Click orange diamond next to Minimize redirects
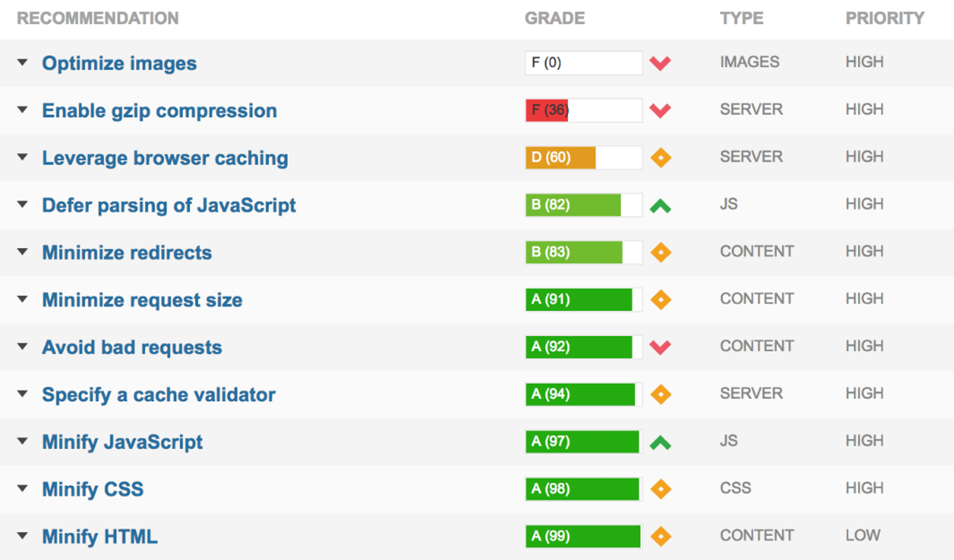 pyautogui.click(x=661, y=253)
